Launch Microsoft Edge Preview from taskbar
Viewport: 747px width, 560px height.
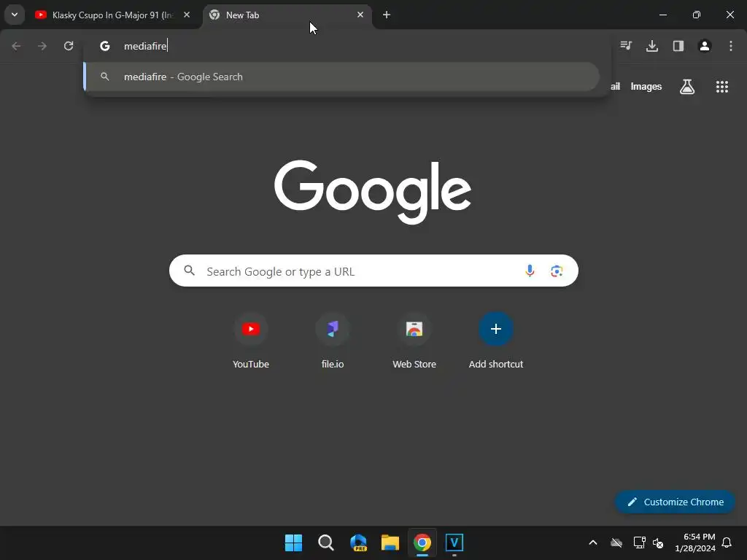[358, 542]
